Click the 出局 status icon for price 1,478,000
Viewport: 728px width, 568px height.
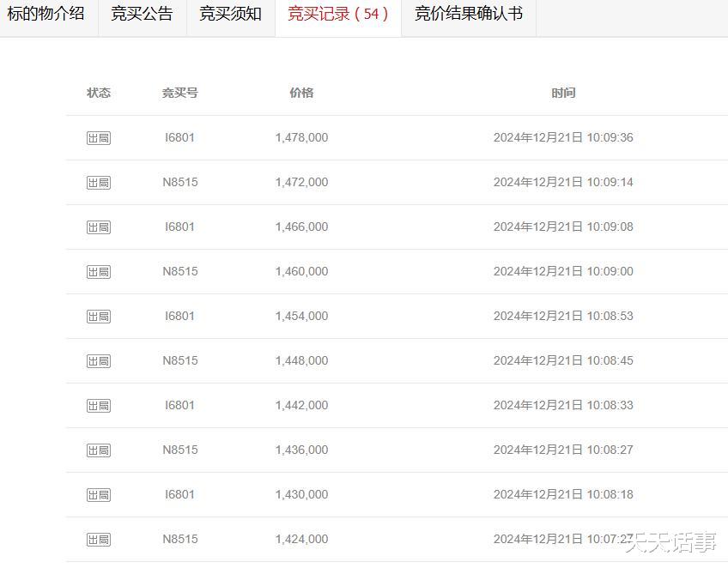[x=99, y=138]
